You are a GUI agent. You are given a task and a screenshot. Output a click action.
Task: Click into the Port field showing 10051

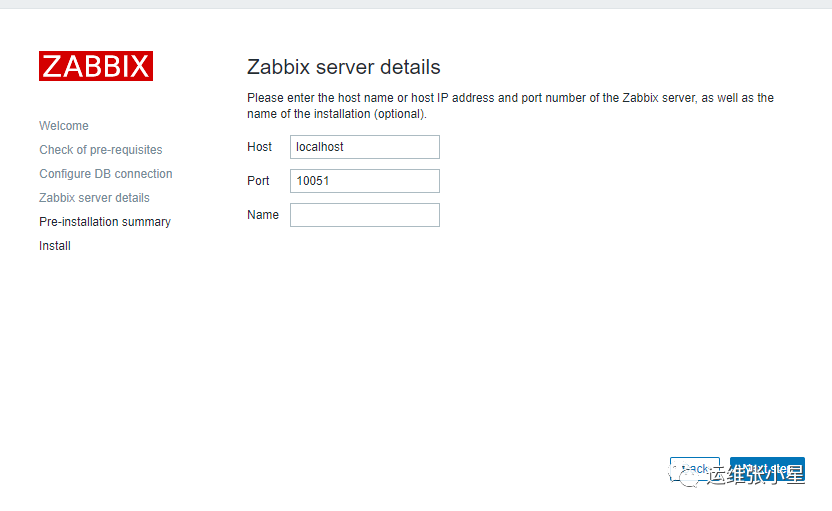[365, 181]
